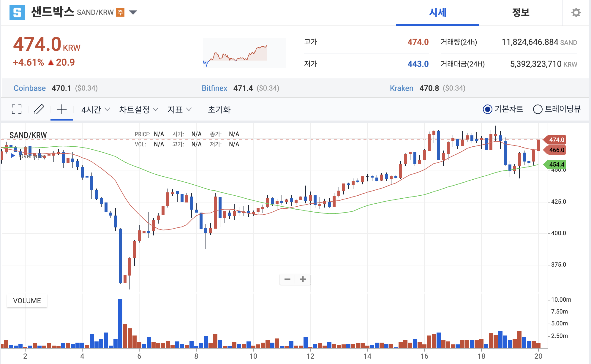Open the 지표 indicators dropdown

(179, 110)
